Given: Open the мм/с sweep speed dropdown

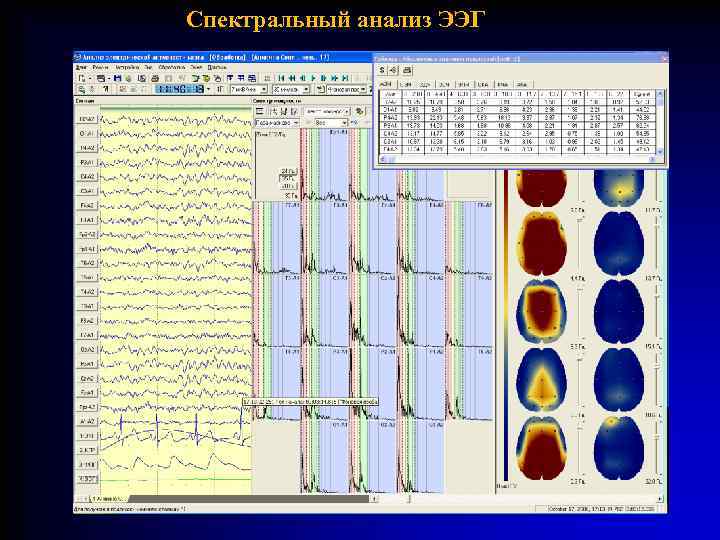Looking at the screenshot, I should (291, 90).
